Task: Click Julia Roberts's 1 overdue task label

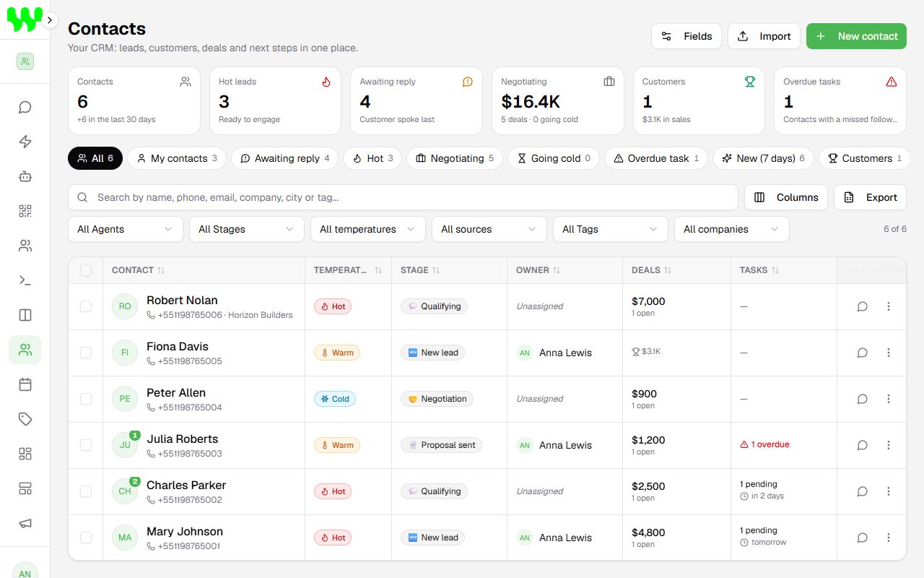Action: point(764,445)
